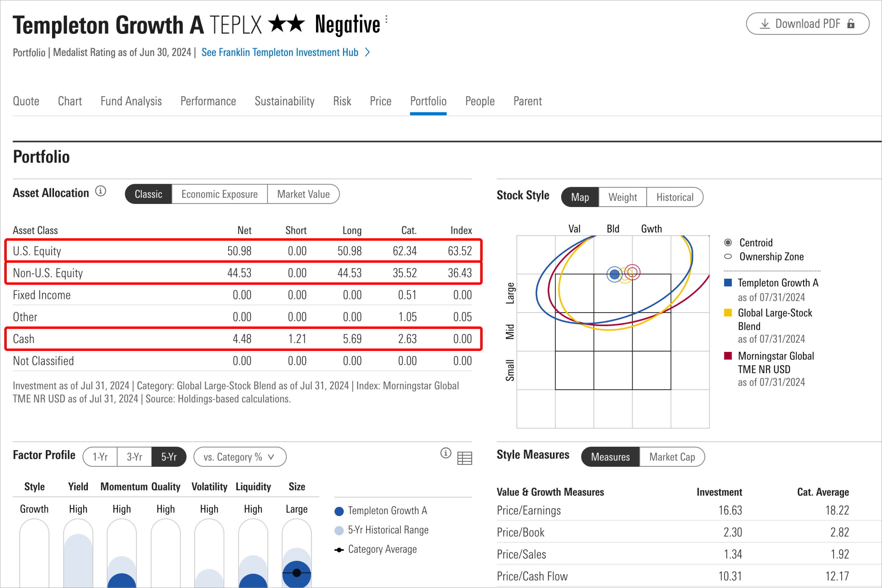Switch Factor Profile to table view icon

click(465, 458)
